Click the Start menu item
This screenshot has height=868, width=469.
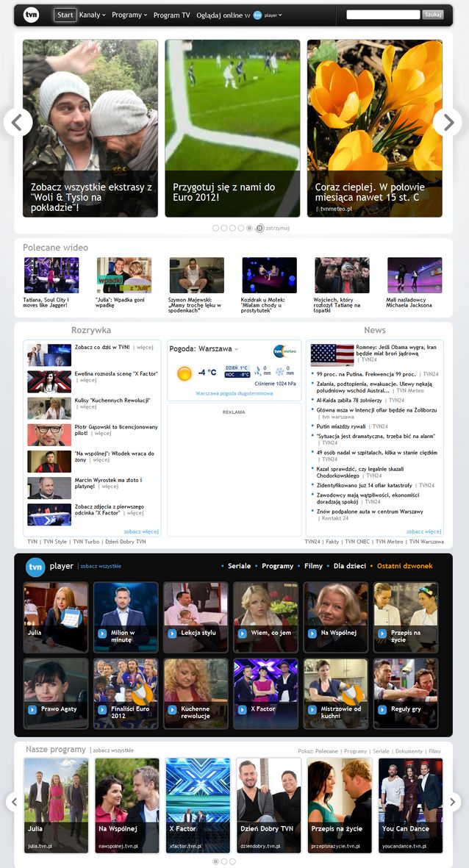65,15
